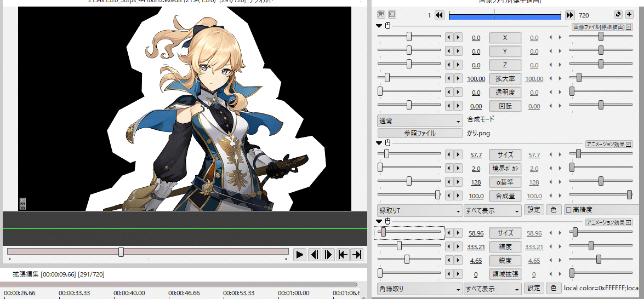Open すべて表示 dropdown beside 縁取りT
Viewport: 644px width, 299px height.
(x=492, y=211)
